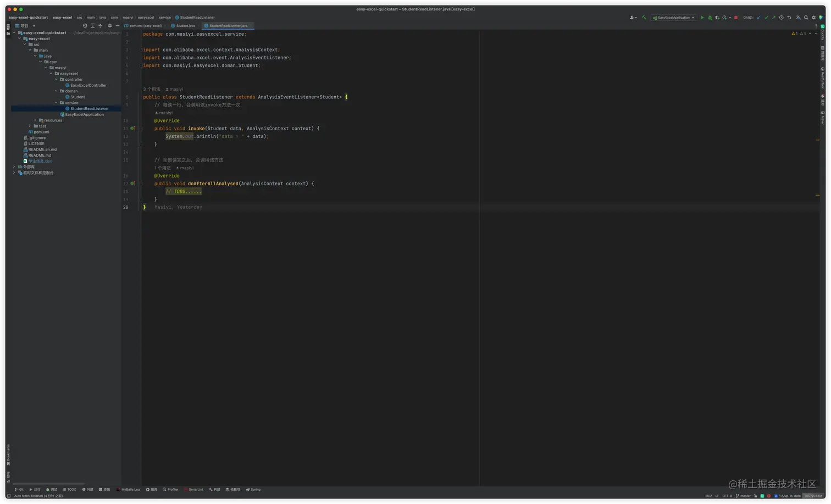Open EasyExcelApplication run configuration dropdown
Image resolution: width=831 pixels, height=504 pixels.
pos(674,18)
